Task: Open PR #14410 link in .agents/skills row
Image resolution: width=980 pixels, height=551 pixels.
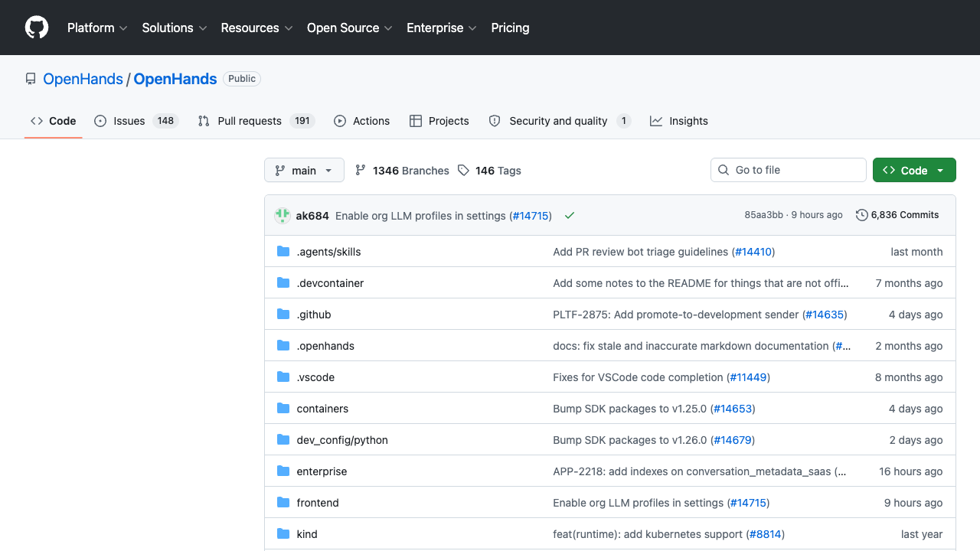Action: [753, 252]
